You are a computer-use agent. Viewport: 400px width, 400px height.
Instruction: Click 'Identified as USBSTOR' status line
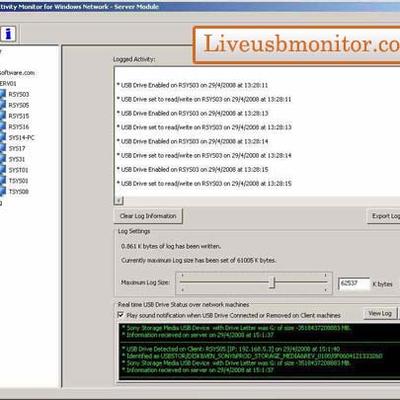(252, 356)
